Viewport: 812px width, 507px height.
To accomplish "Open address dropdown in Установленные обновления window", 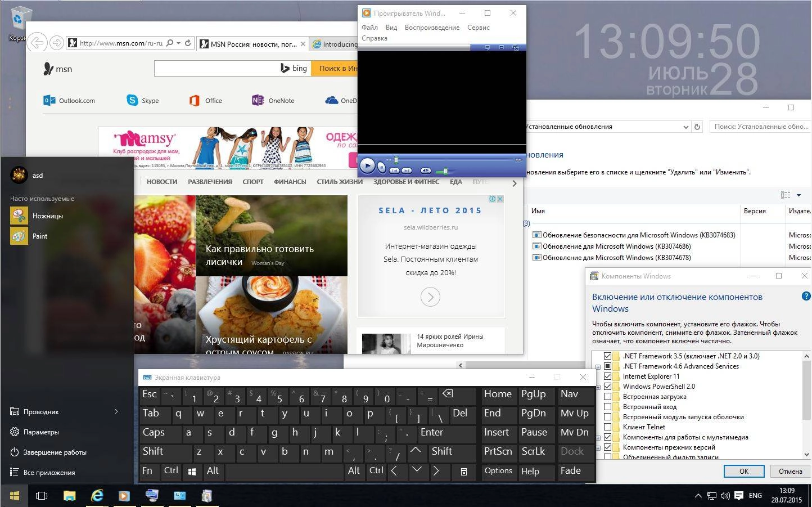I will (685, 127).
